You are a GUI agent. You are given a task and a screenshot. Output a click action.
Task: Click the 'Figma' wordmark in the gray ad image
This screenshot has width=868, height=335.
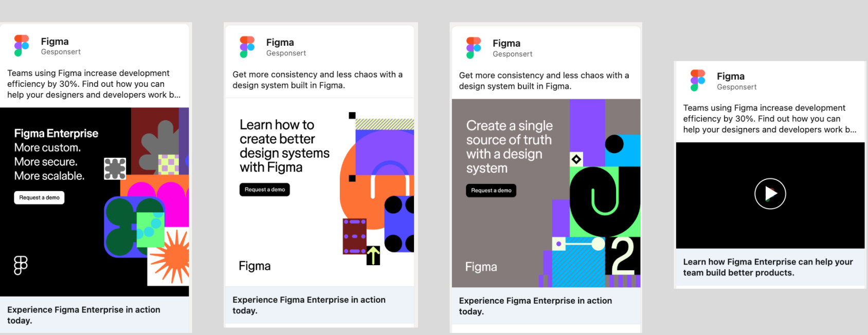(481, 267)
